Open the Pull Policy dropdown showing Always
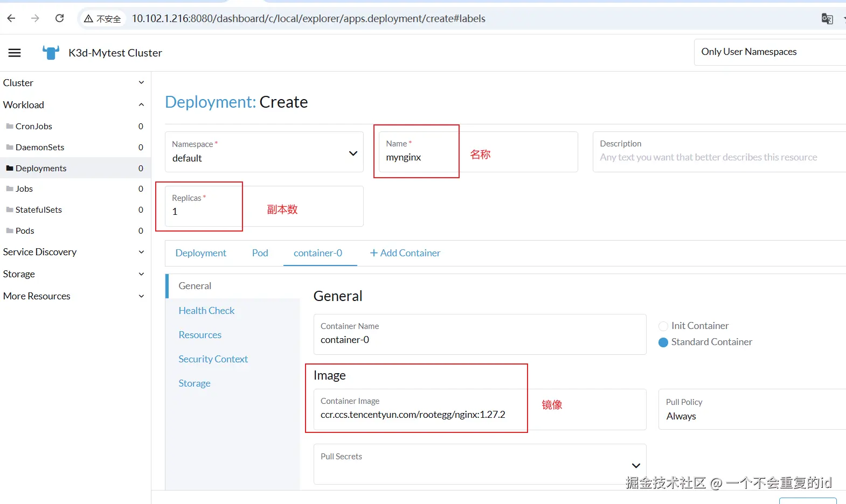846x504 pixels. point(752,409)
